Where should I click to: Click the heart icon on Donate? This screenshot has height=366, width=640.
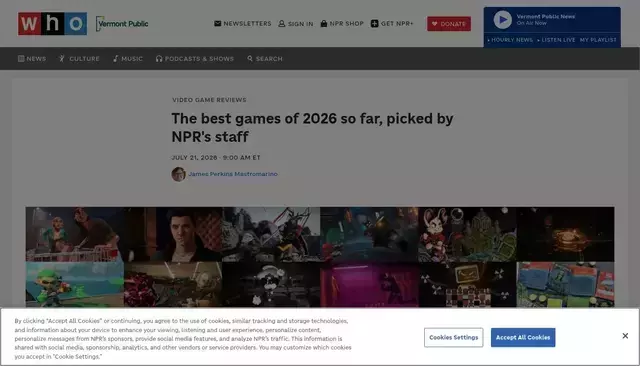point(435,24)
